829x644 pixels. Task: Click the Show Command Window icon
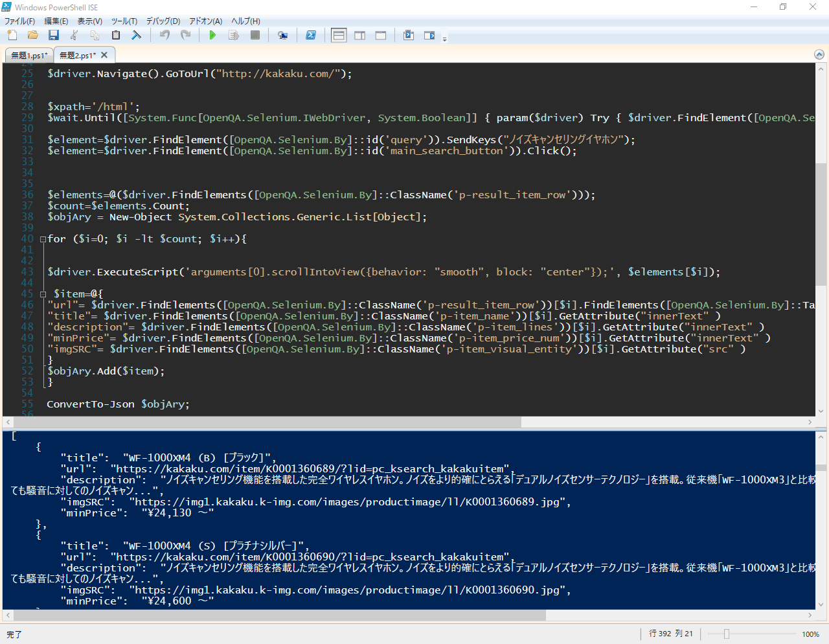[x=409, y=35]
